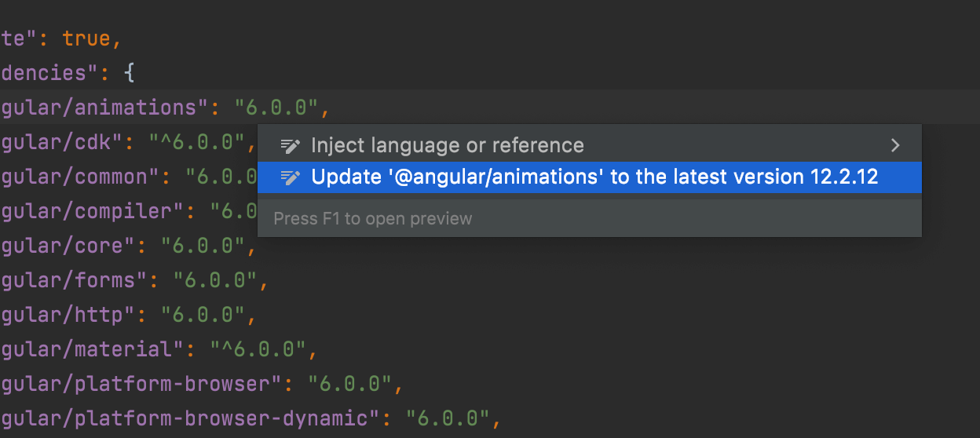
Task: Expand the Inject language submenu arrow
Action: point(894,145)
